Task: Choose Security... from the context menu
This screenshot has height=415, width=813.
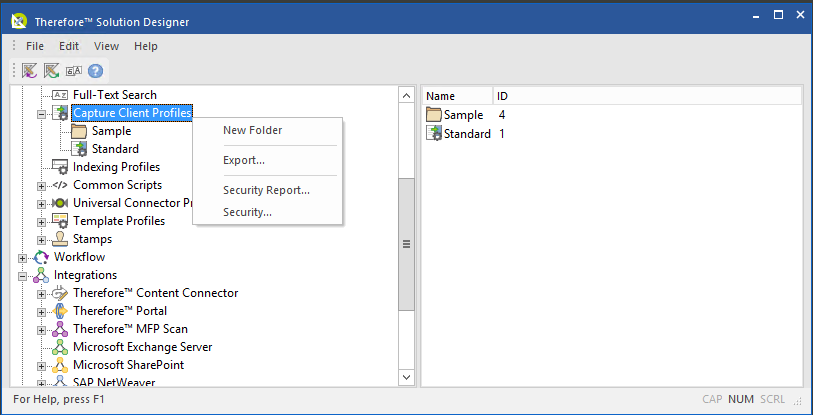Action: [268, 212]
